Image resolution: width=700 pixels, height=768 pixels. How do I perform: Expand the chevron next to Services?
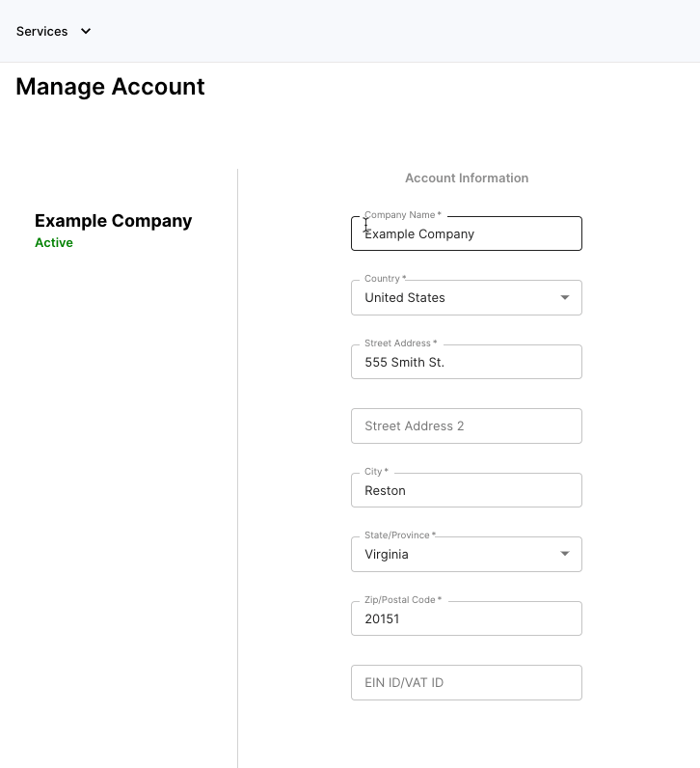86,31
